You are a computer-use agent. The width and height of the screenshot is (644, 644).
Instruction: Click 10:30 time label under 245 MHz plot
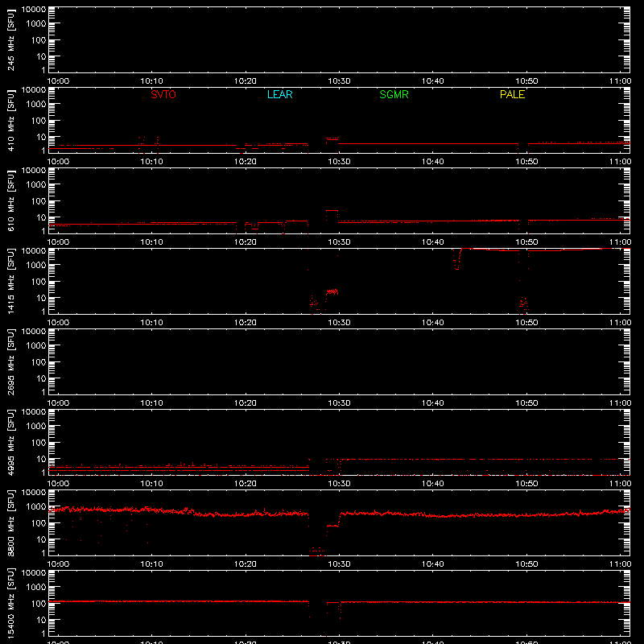pyautogui.click(x=339, y=81)
